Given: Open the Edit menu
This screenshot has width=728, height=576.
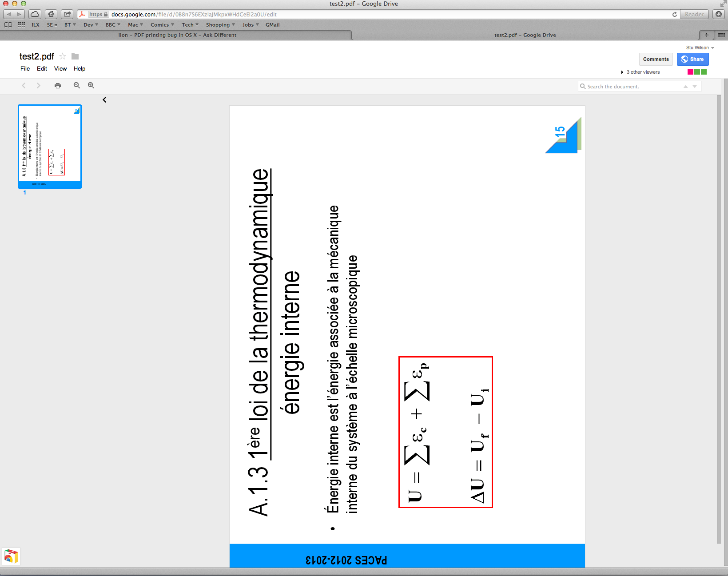Looking at the screenshot, I should coord(42,69).
